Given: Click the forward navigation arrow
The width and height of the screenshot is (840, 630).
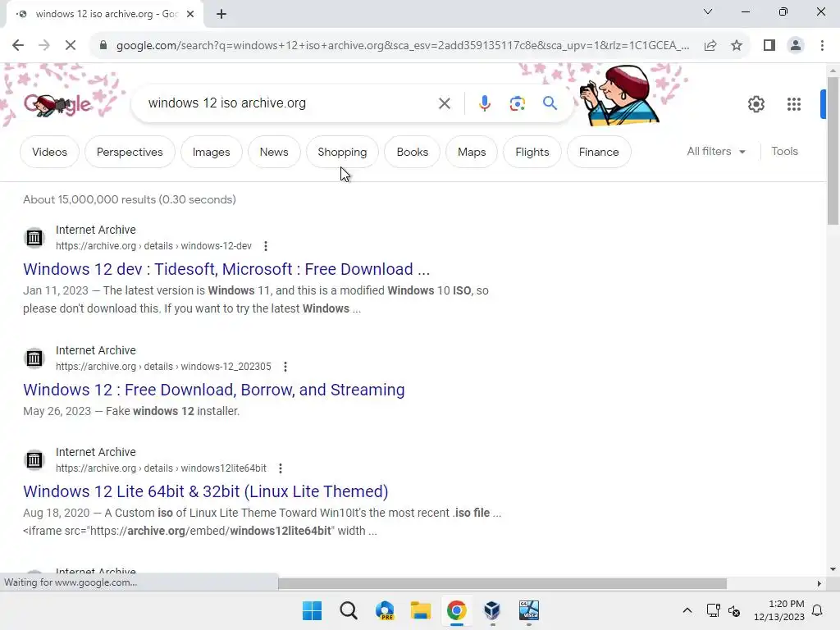Looking at the screenshot, I should tap(44, 45).
